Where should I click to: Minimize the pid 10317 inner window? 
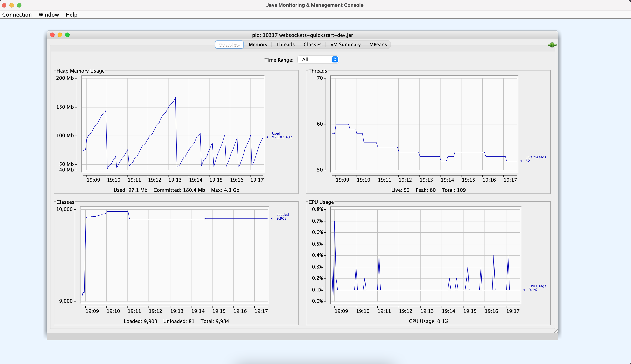60,35
